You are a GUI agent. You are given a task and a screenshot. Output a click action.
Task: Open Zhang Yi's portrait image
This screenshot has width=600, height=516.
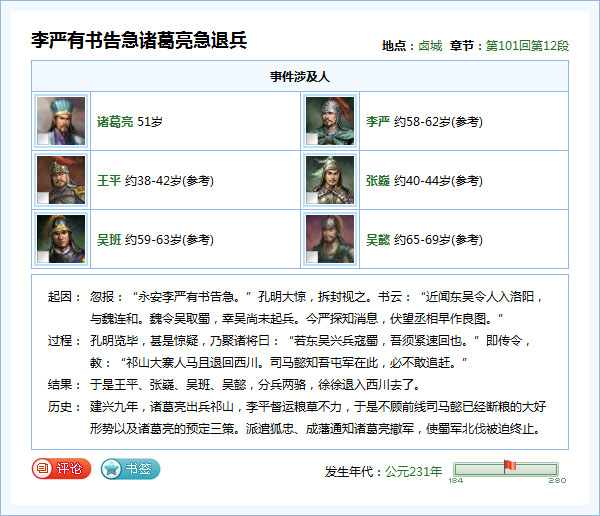pos(330,181)
